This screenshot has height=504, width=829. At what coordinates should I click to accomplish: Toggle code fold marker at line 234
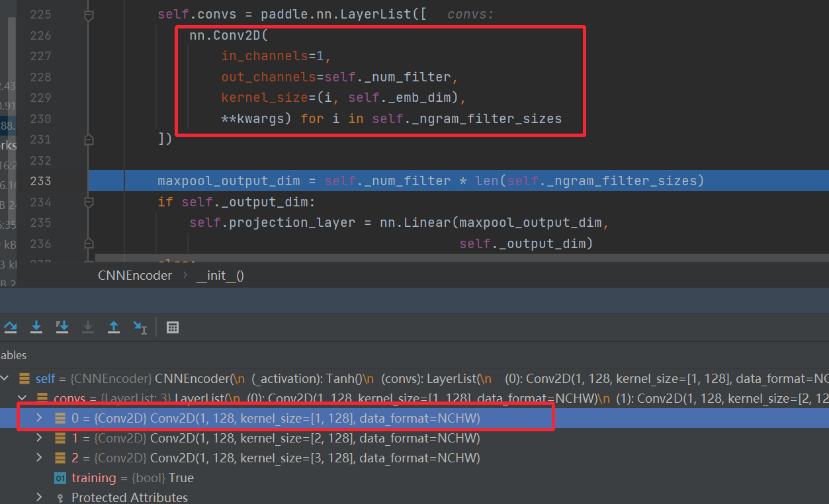[89, 202]
